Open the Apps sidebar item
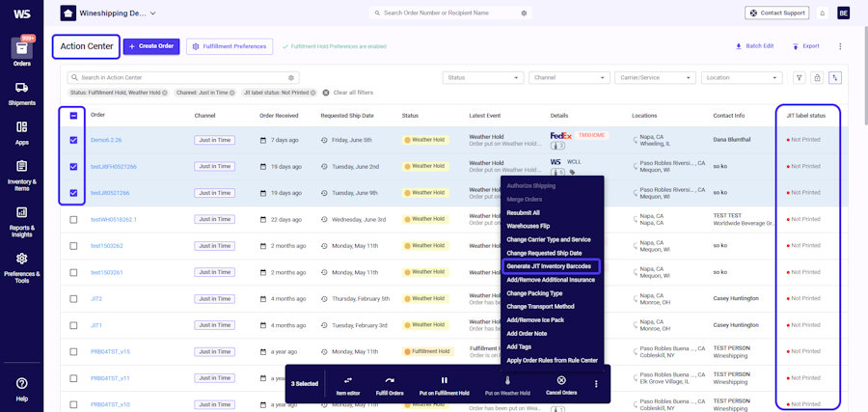Viewport: 868px width, 412px height. click(21, 133)
